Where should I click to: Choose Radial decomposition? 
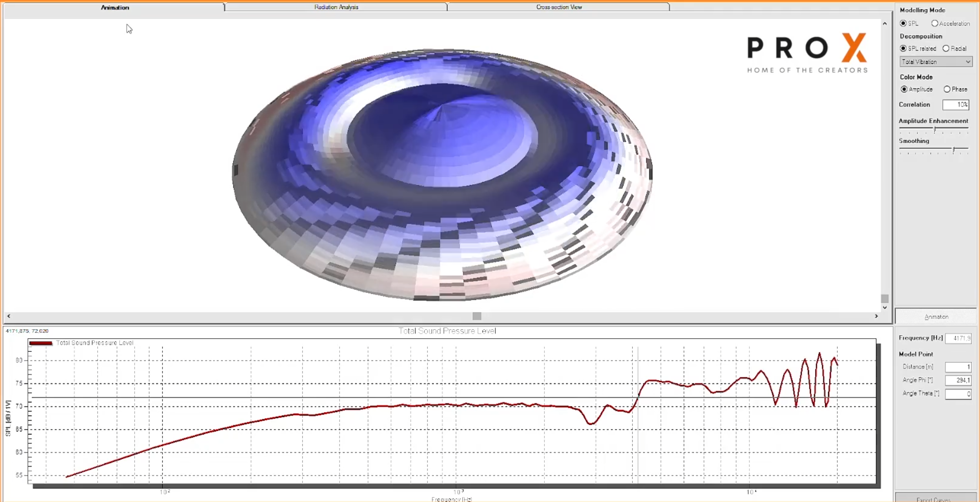point(954,48)
